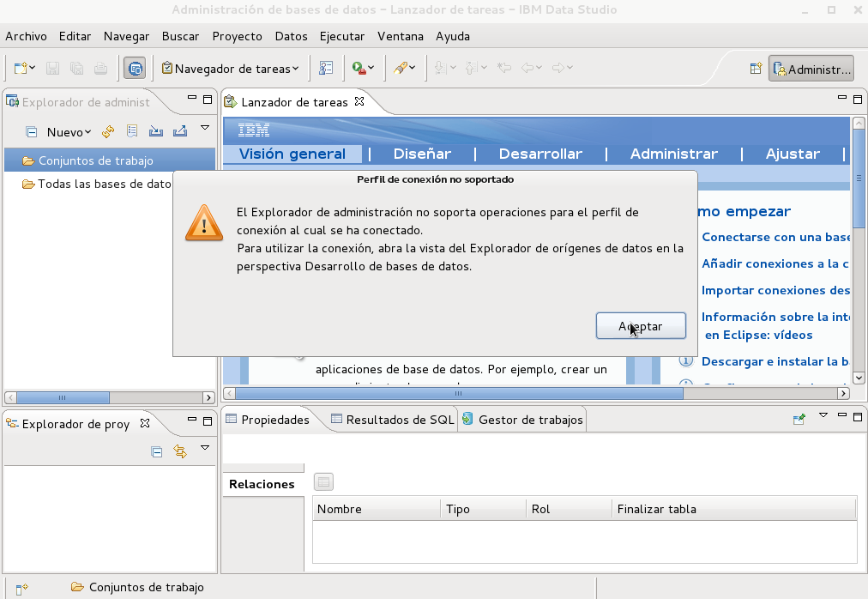Click the next annotation down-arrow icon

click(x=440, y=68)
